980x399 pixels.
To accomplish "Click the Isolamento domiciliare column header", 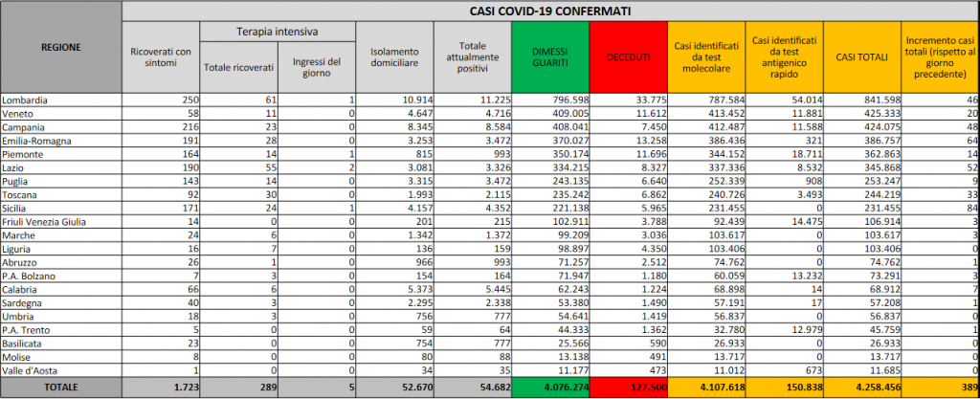I will (393, 57).
